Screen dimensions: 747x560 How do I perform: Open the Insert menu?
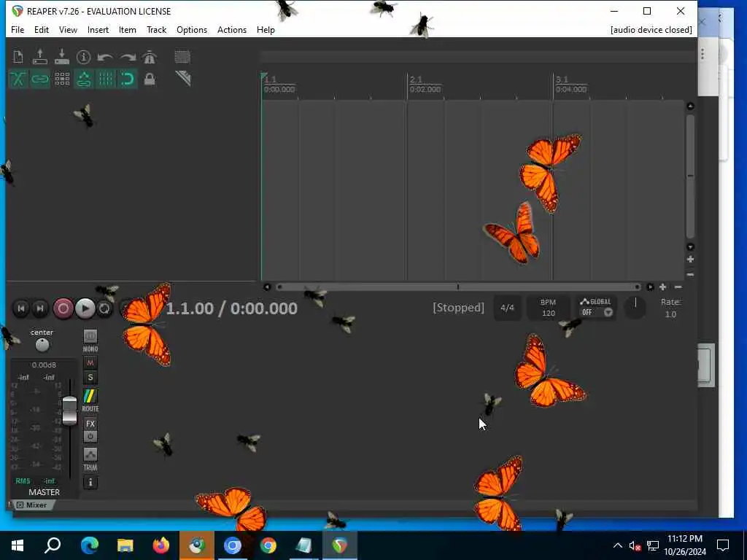click(x=98, y=29)
